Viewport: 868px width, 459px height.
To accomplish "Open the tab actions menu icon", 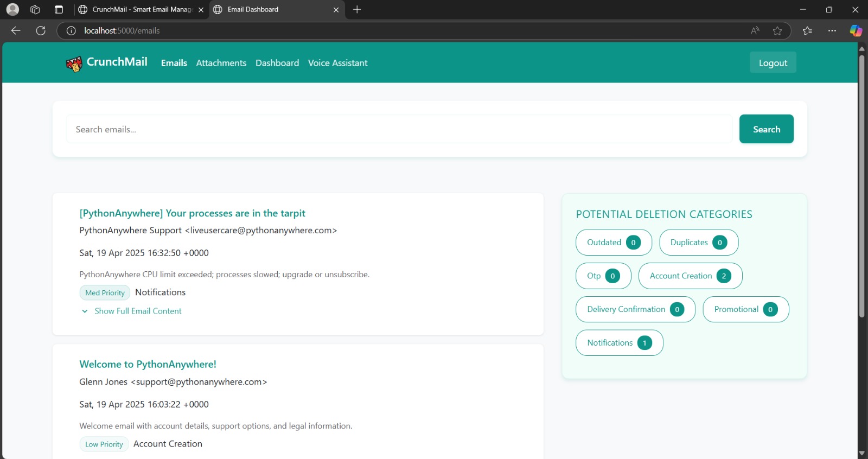I will click(59, 9).
